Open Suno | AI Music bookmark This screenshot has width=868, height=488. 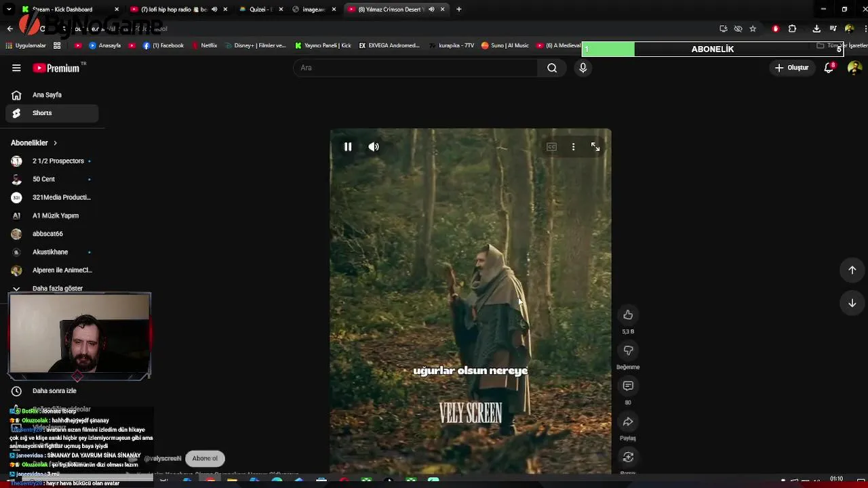point(505,45)
